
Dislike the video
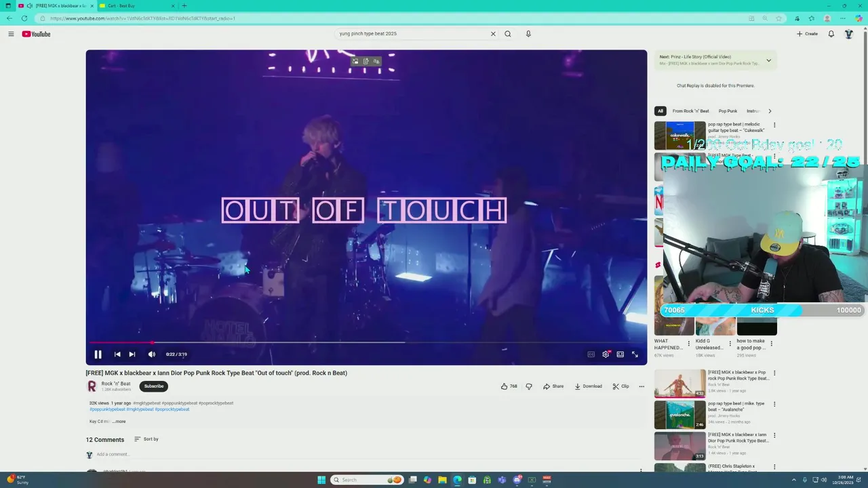(529, 386)
